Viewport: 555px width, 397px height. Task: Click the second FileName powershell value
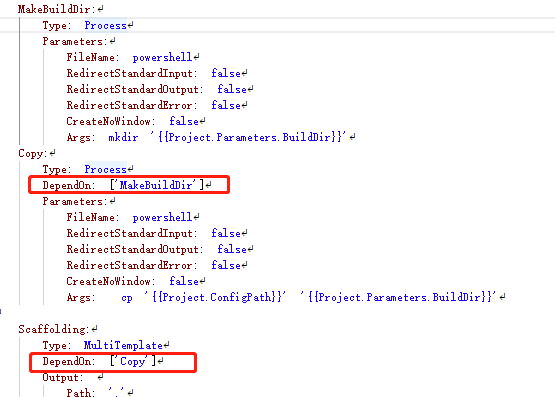click(x=162, y=217)
